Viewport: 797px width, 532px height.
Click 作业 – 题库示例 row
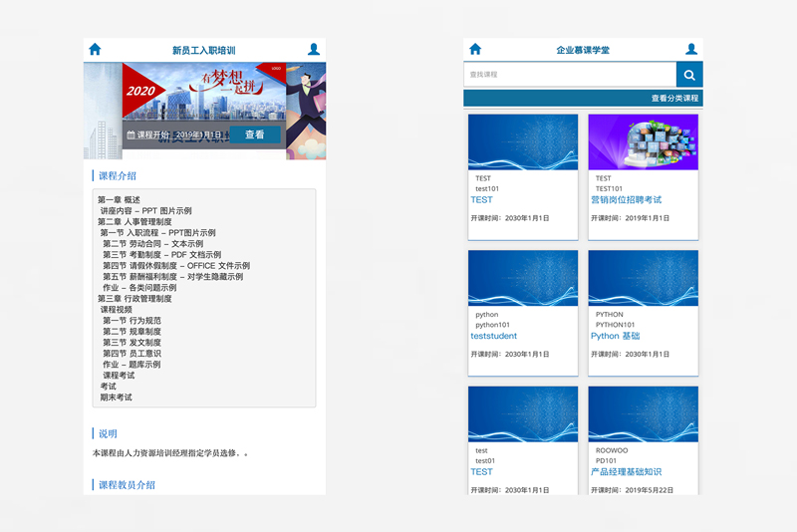(x=132, y=365)
